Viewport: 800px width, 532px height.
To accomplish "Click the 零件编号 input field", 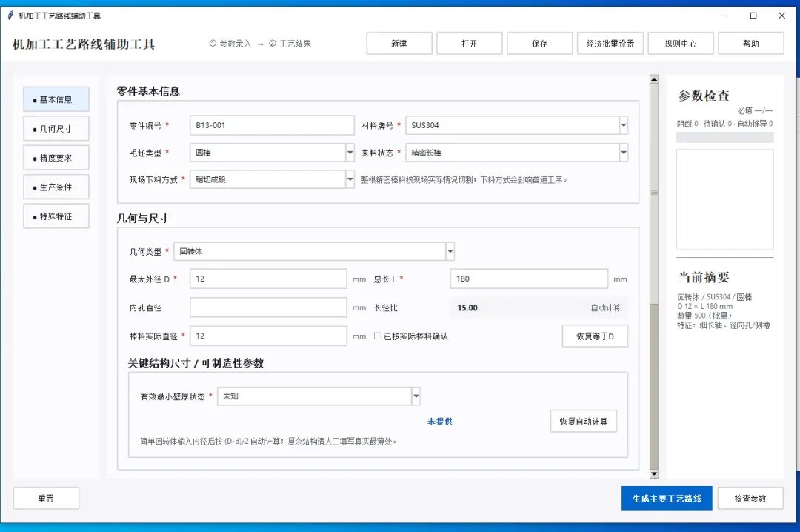I will pos(272,125).
